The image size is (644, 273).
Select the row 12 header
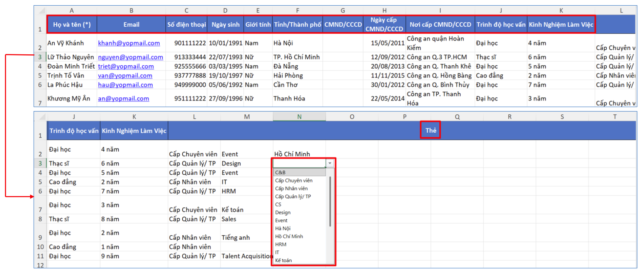click(x=40, y=265)
